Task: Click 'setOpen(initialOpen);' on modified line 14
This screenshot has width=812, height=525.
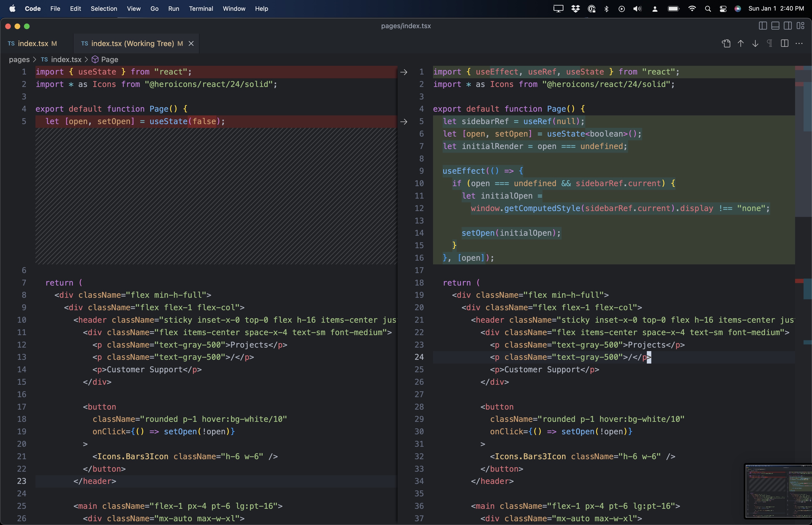Action: click(x=511, y=234)
